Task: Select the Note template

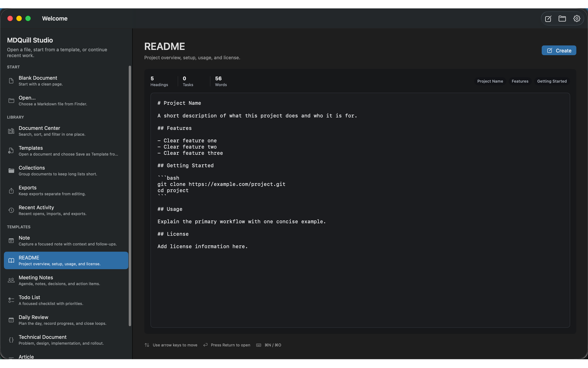Action: click(66, 241)
